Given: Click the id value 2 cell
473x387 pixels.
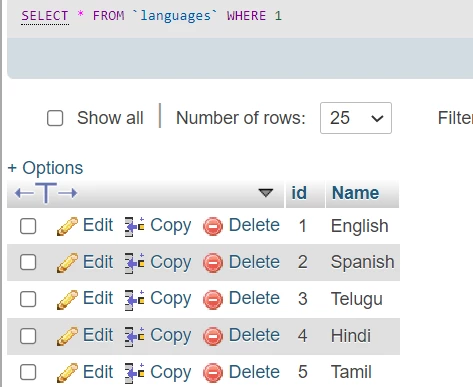Looking at the screenshot, I should coord(302,262).
